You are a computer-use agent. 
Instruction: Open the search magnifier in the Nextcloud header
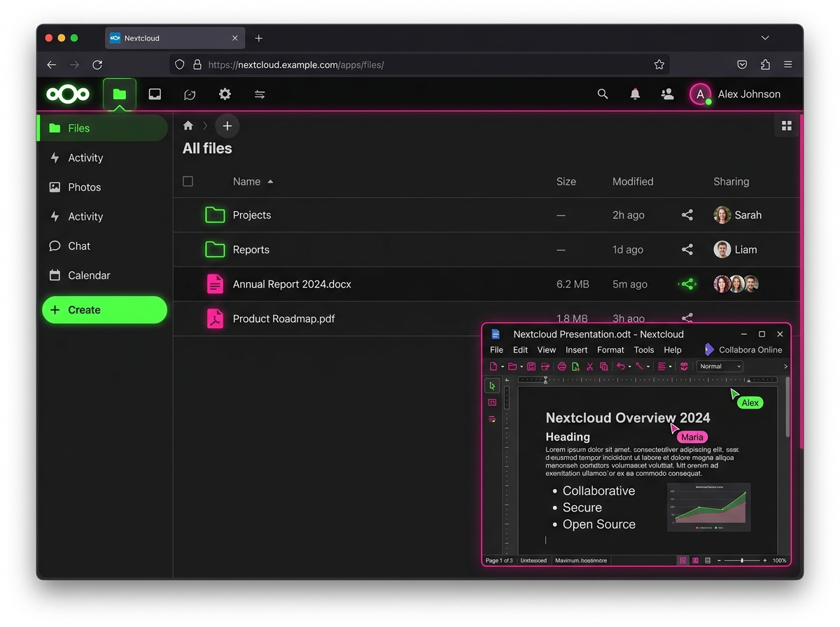(x=603, y=94)
